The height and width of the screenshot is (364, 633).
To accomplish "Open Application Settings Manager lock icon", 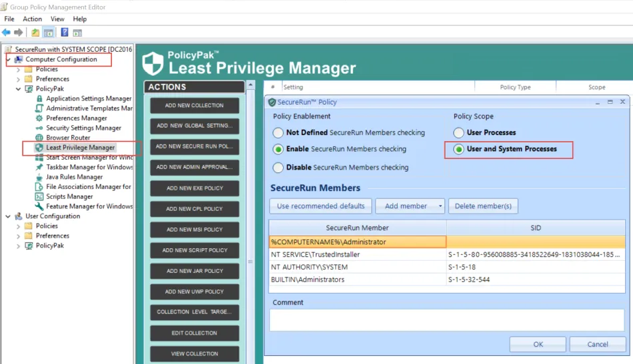I will [x=39, y=98].
